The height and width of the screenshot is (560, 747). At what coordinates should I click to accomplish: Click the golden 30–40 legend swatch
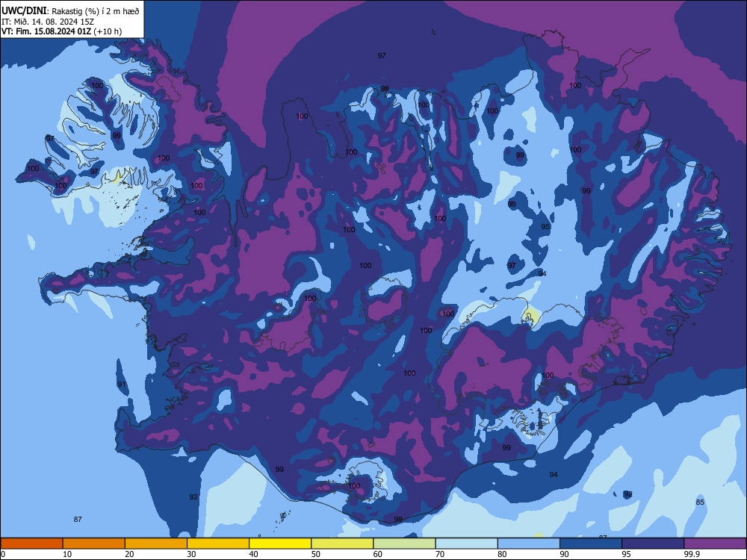click(218, 544)
